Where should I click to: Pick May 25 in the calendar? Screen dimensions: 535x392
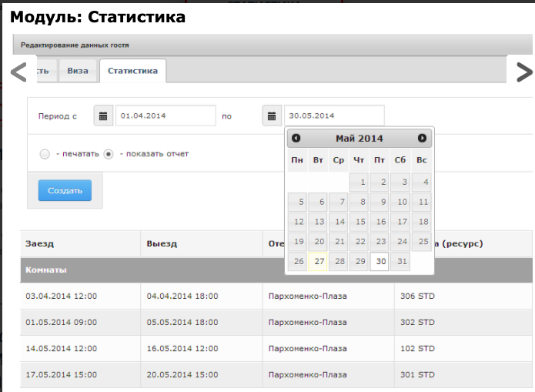422,241
